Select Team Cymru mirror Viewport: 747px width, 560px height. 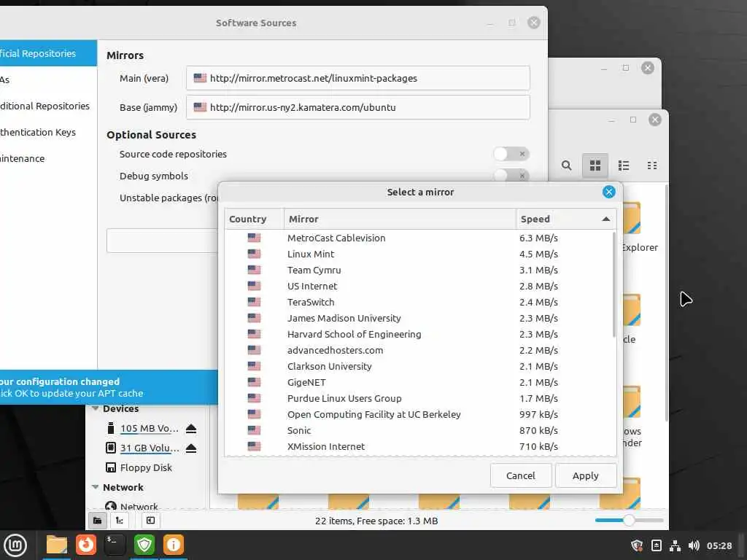pyautogui.click(x=418, y=270)
